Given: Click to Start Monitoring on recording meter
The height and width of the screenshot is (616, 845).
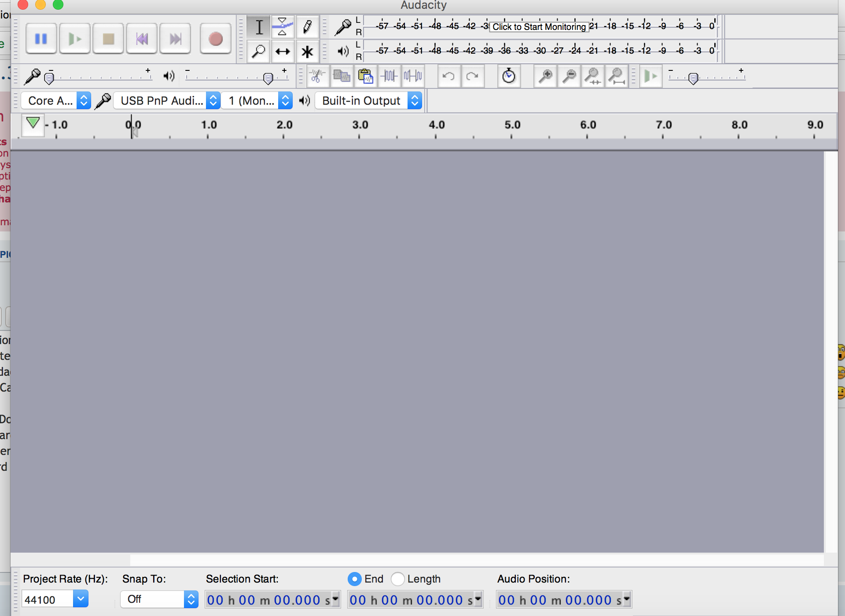Looking at the screenshot, I should coord(539,27).
